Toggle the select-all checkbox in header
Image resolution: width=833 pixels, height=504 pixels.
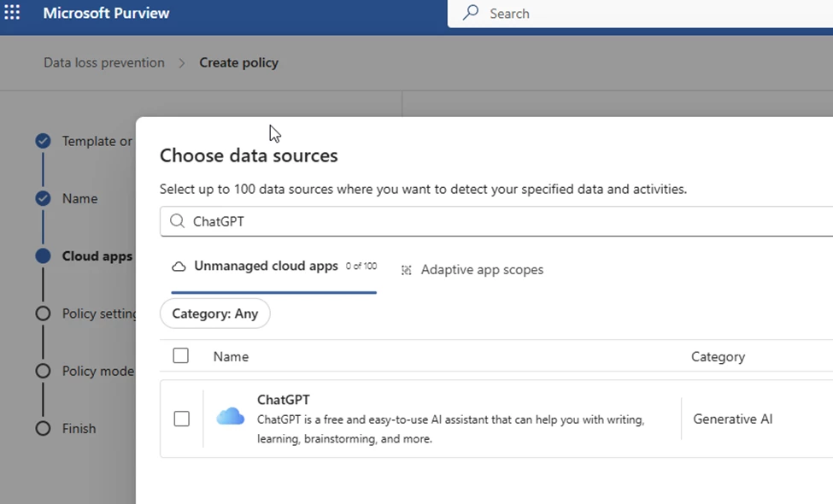181,356
